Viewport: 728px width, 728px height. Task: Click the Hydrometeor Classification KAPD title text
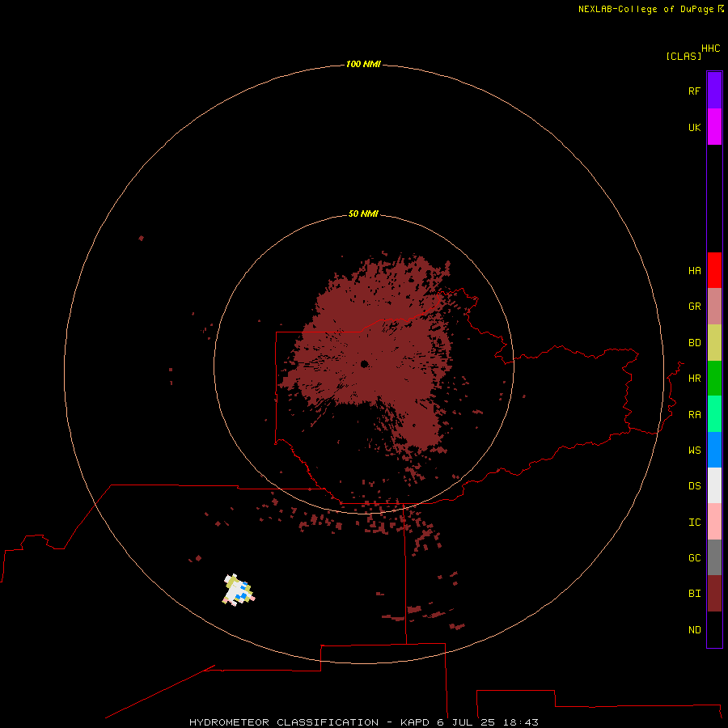[364, 722]
